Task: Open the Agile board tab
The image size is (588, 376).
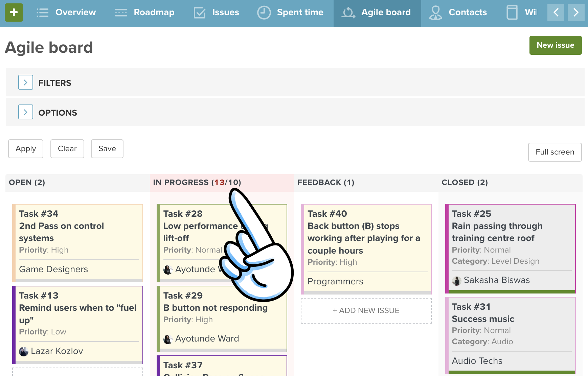Action: [x=377, y=13]
